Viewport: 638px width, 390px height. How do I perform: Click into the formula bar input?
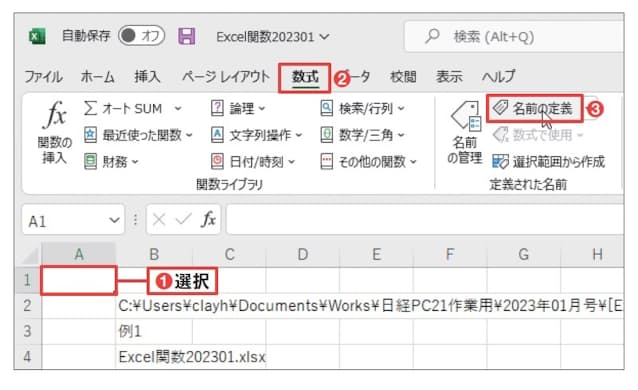pyautogui.click(x=425, y=220)
